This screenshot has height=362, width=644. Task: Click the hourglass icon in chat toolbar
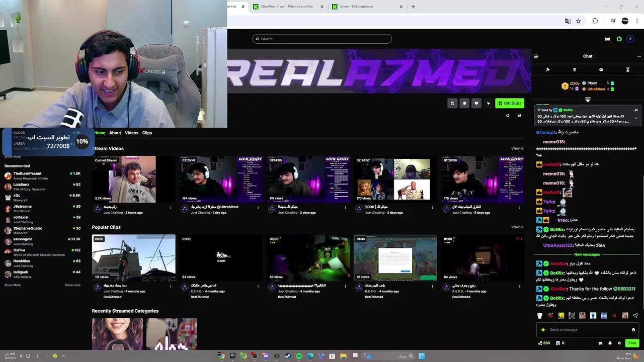pos(627,70)
